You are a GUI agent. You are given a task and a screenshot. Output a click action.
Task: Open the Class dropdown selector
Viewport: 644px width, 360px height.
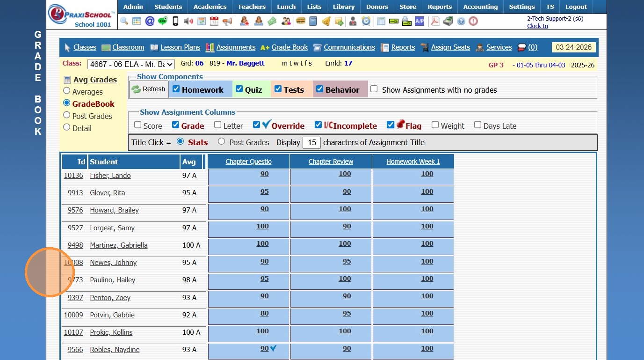[131, 64]
